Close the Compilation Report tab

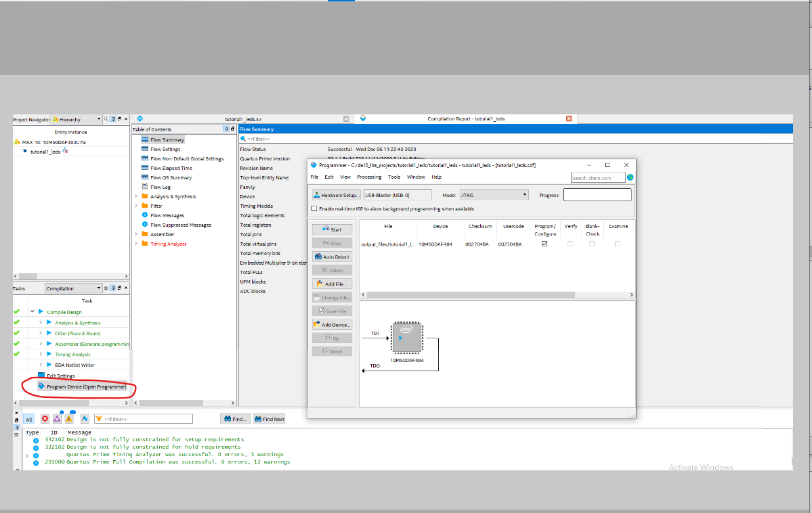[x=569, y=118]
